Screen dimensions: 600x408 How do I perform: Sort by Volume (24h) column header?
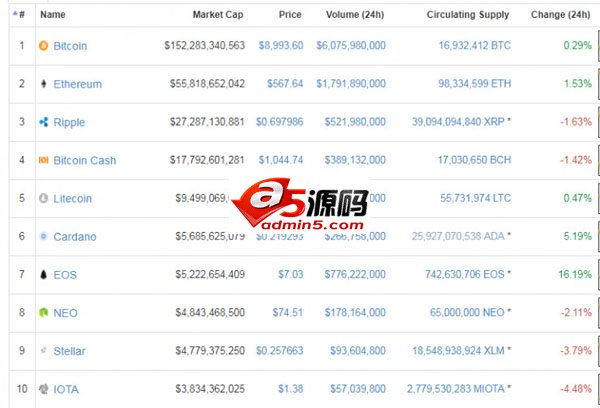[355, 15]
